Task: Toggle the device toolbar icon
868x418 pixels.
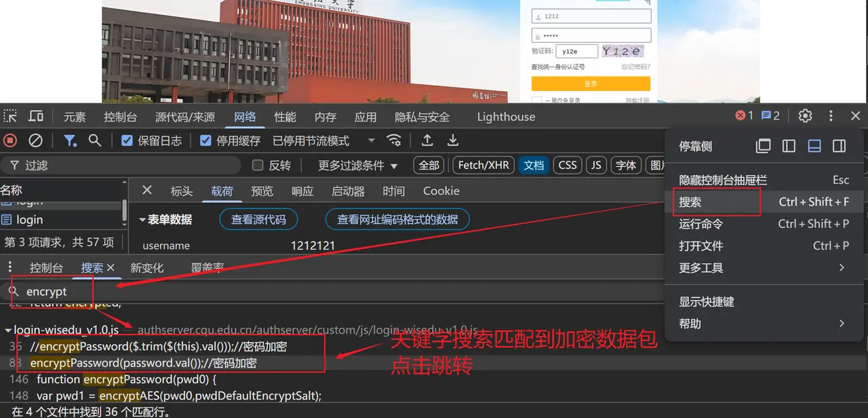Action: pyautogui.click(x=36, y=117)
